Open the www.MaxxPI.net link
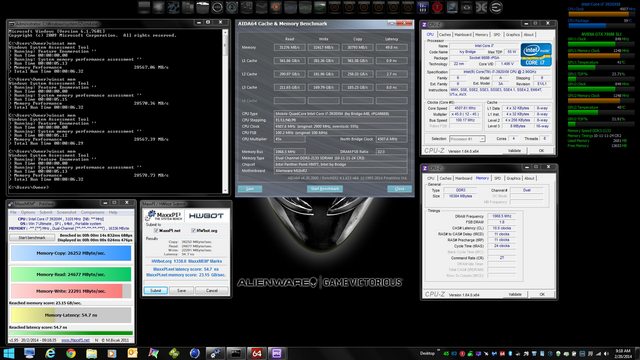640x360 pixels. click(75, 340)
